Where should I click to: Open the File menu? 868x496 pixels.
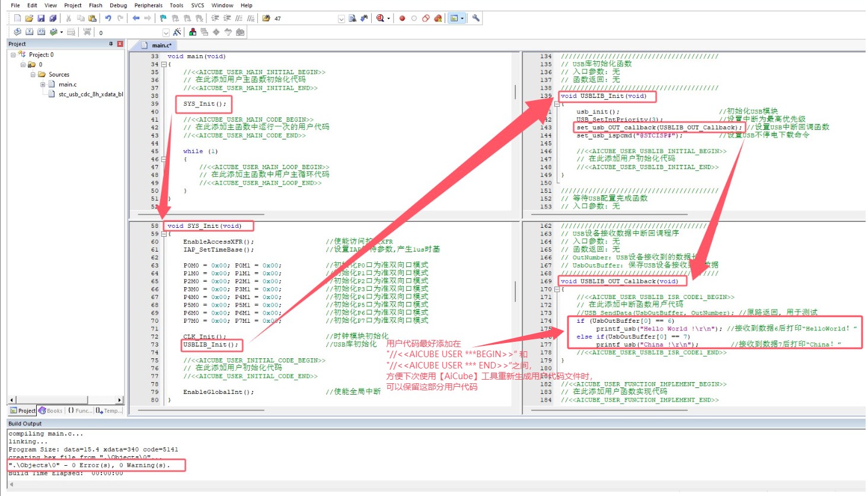(x=15, y=5)
